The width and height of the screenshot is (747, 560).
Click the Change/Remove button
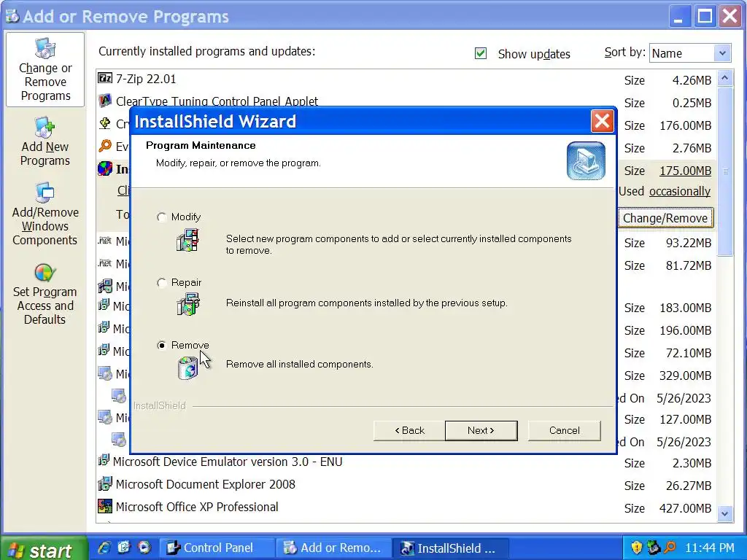click(665, 218)
